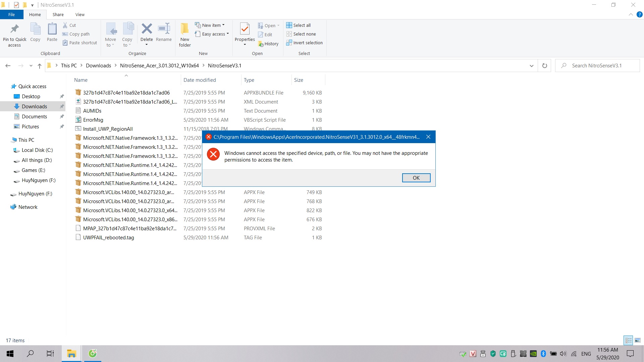Click Select none
This screenshot has height=362, width=644.
tap(301, 34)
